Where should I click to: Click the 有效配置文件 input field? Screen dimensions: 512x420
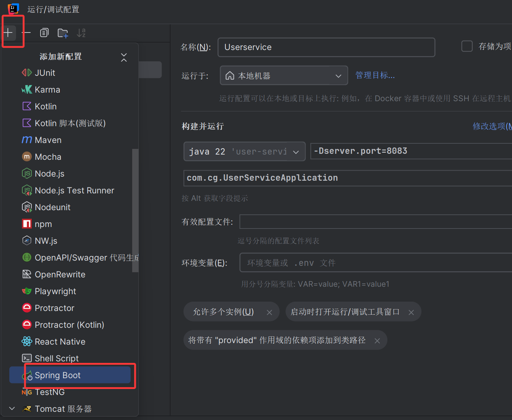375,222
